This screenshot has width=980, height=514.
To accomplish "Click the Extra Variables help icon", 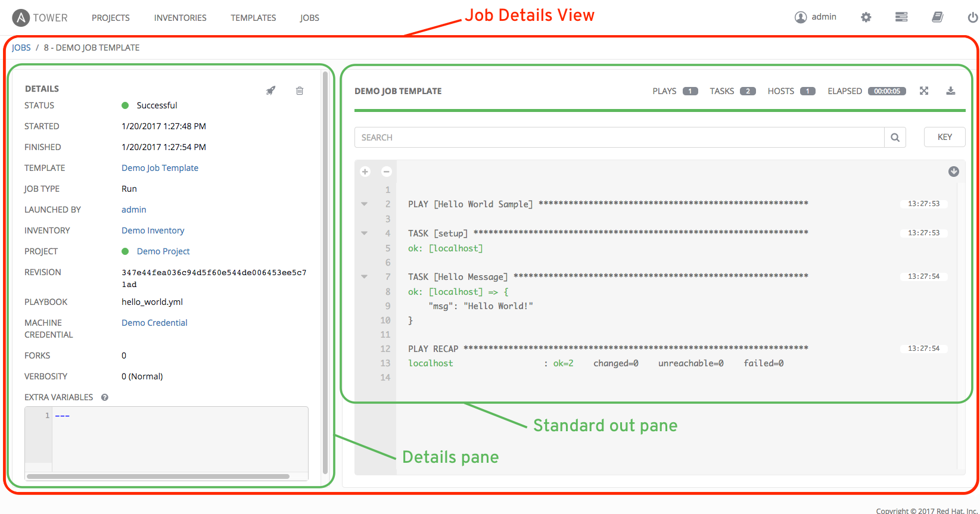I will [105, 397].
